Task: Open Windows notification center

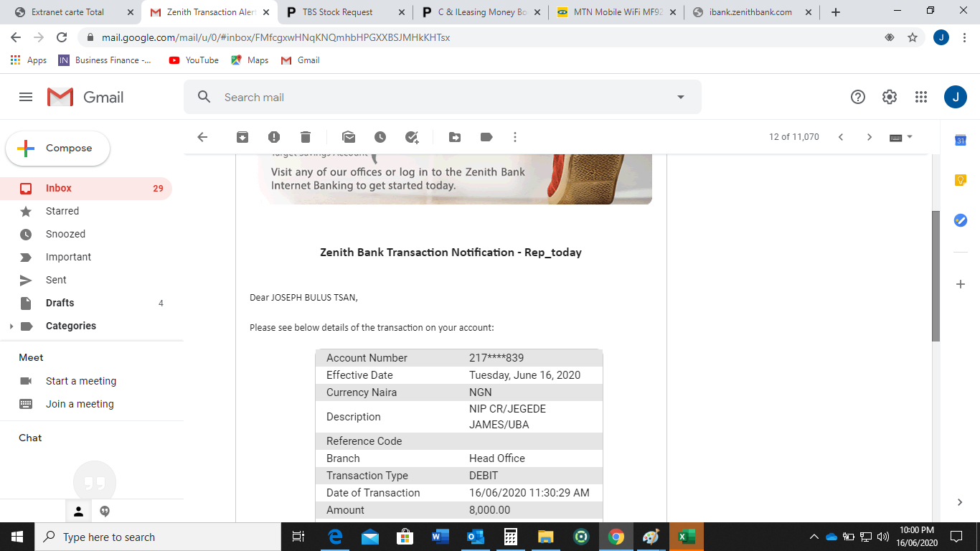Action: click(x=956, y=537)
